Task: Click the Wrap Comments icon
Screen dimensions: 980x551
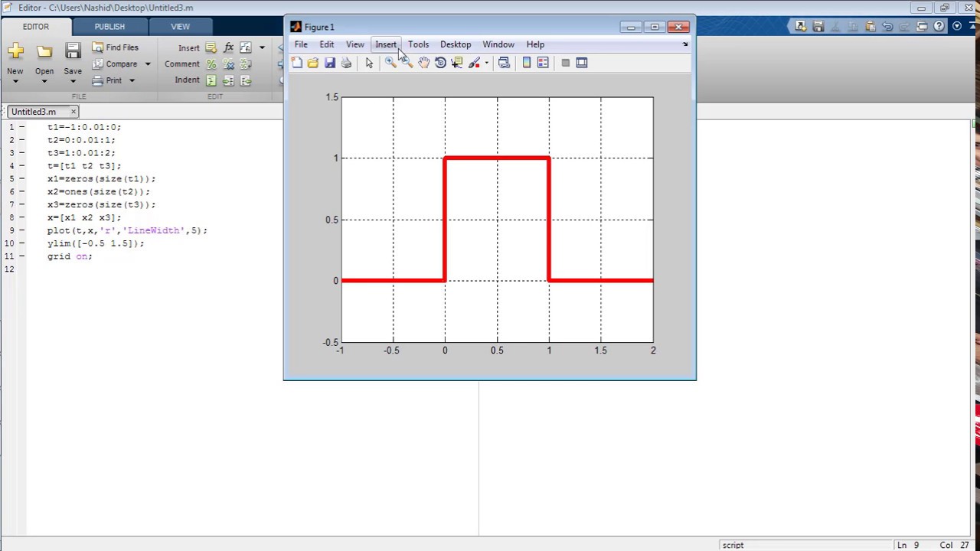Action: point(246,64)
